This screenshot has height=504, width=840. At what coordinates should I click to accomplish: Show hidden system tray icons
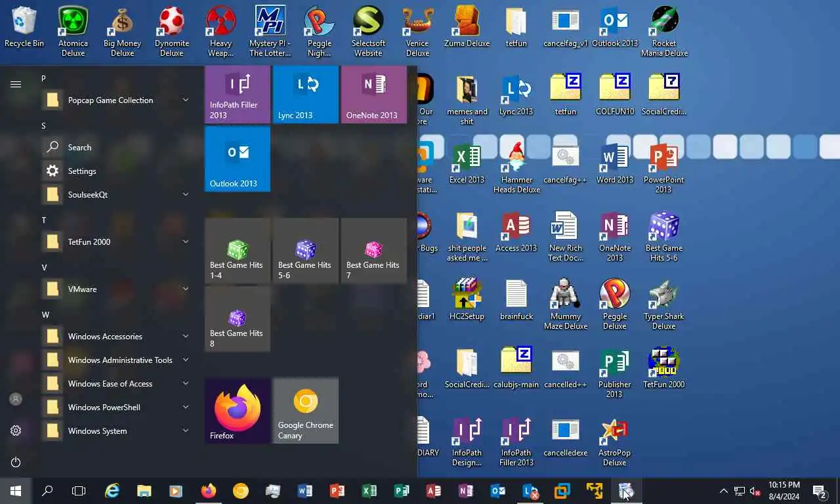pos(724,491)
